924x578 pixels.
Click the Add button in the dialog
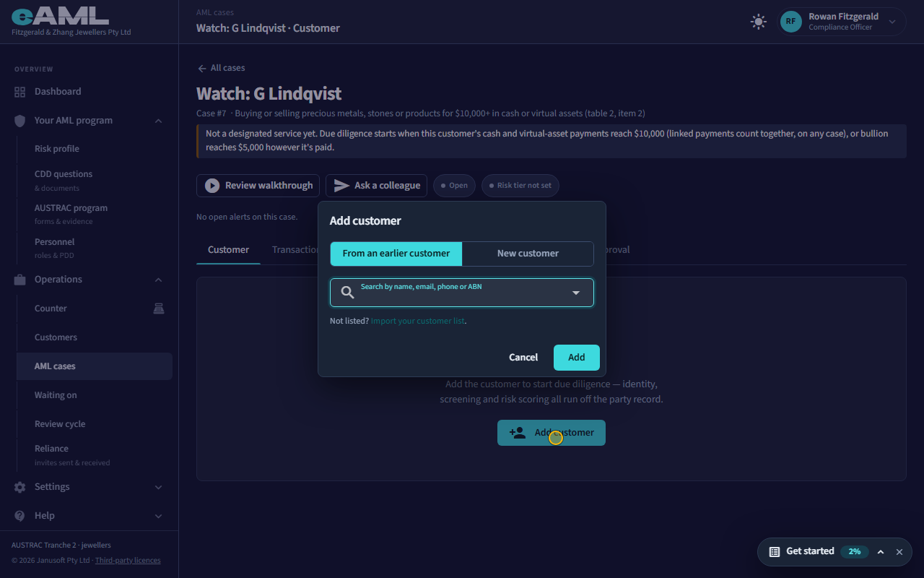(x=577, y=358)
